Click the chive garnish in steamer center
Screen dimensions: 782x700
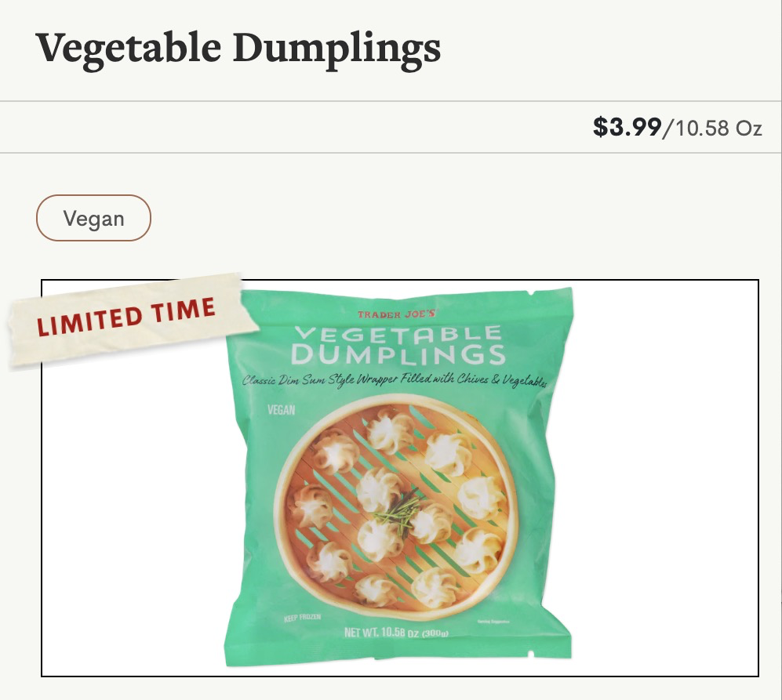point(398,512)
